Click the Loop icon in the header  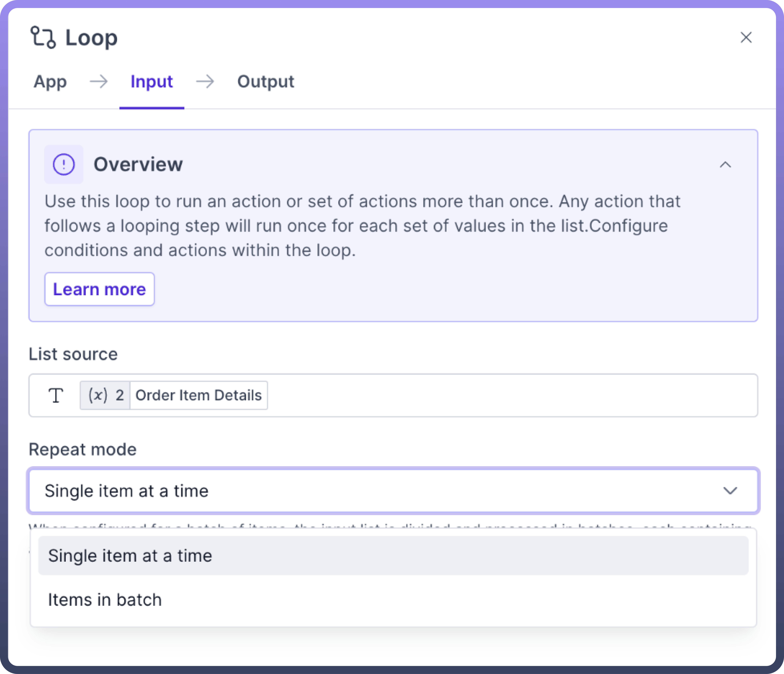(x=43, y=38)
